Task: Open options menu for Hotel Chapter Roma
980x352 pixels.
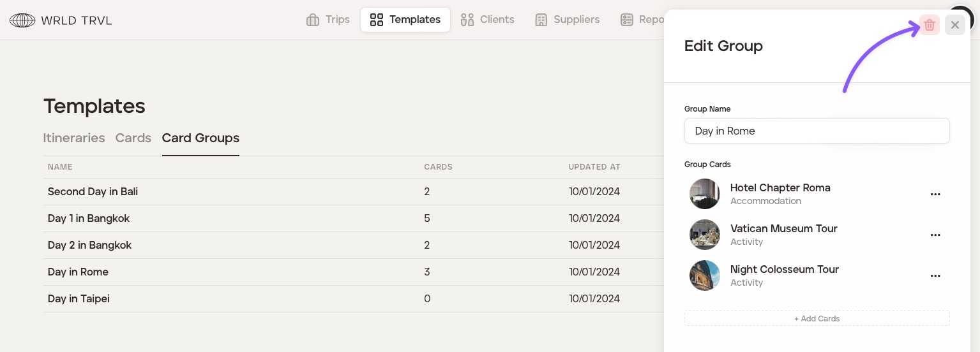Action: click(x=935, y=194)
